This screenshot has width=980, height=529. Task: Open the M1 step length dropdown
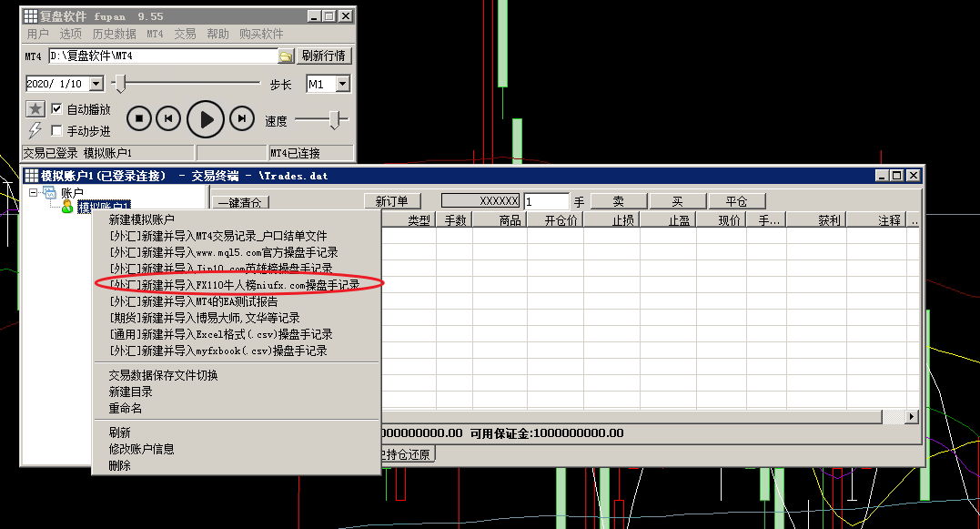coord(342,84)
